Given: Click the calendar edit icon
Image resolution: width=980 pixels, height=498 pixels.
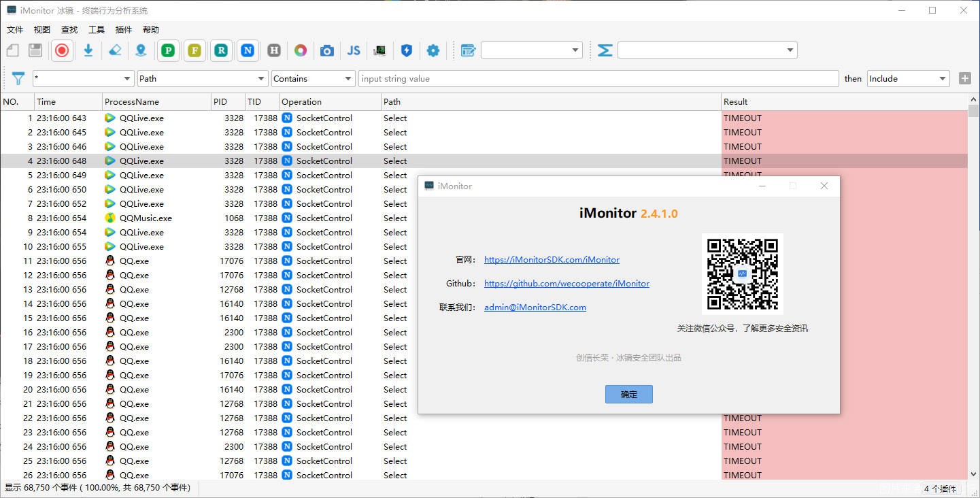Looking at the screenshot, I should click(x=468, y=50).
